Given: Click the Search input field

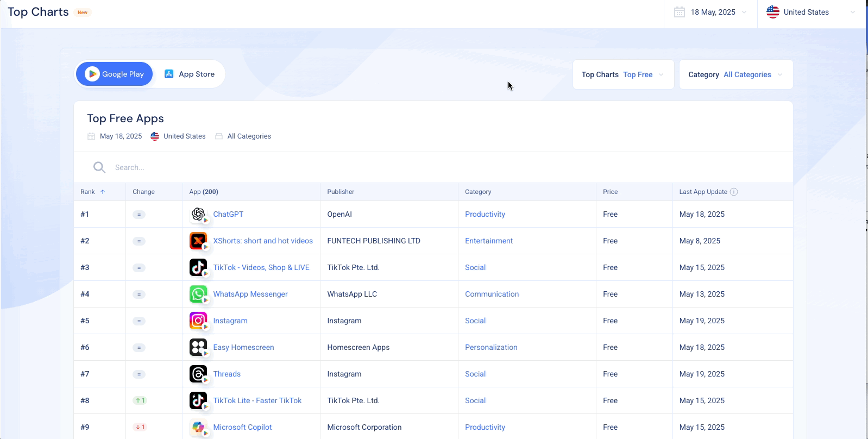Looking at the screenshot, I should [x=433, y=167].
